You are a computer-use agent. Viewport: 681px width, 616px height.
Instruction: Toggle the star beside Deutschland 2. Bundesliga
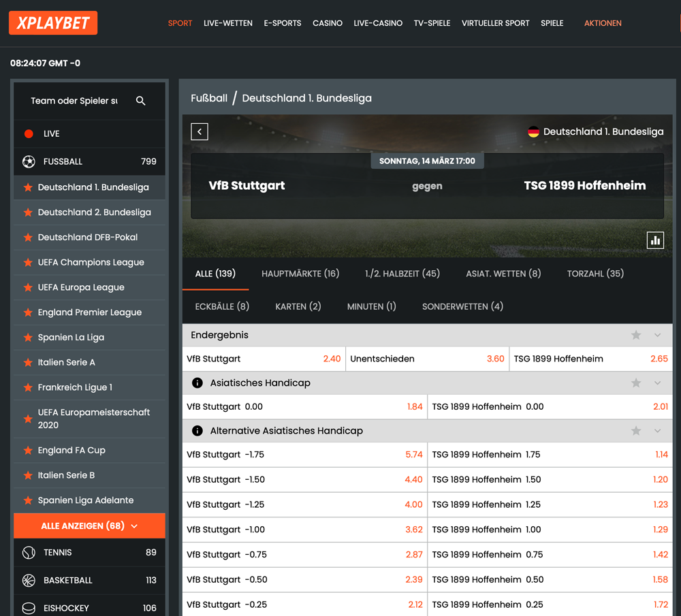[28, 212]
